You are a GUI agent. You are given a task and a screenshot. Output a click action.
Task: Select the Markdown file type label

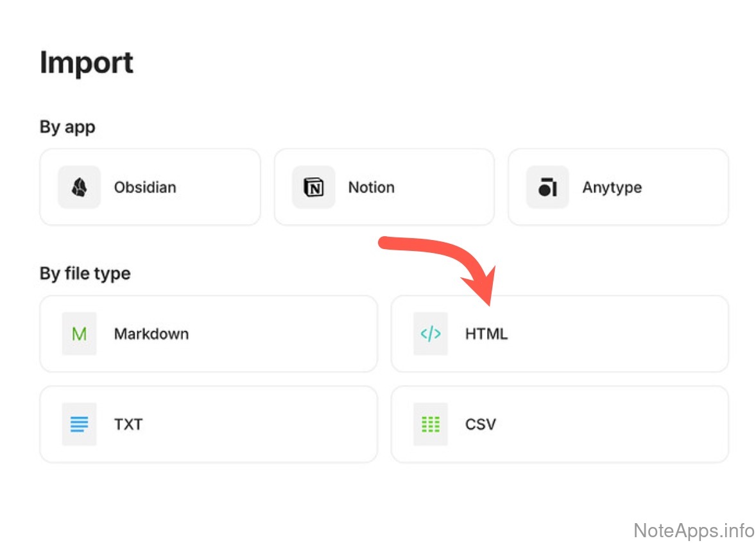click(151, 334)
